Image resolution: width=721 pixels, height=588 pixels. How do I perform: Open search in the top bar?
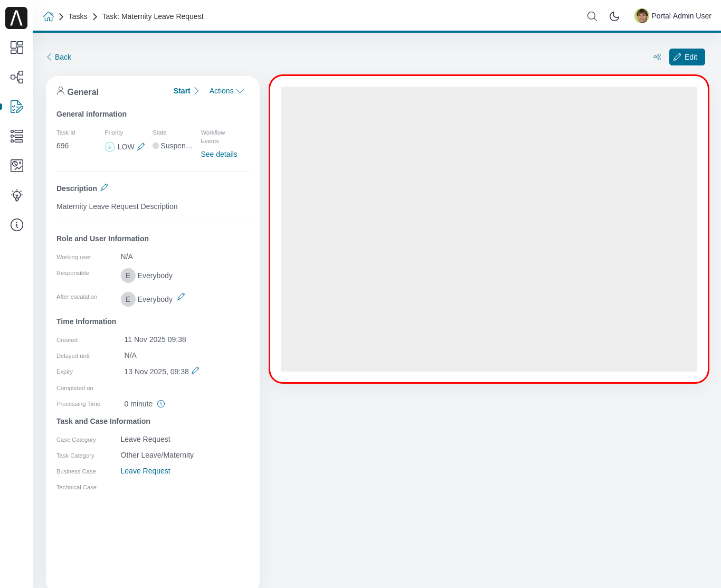pos(592,16)
